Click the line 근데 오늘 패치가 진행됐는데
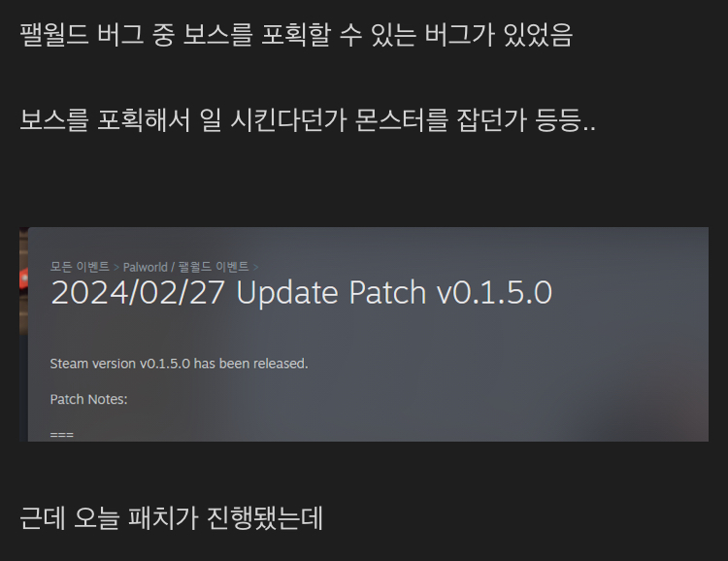Screen dimensions: 728x561 pyautogui.click(x=171, y=518)
